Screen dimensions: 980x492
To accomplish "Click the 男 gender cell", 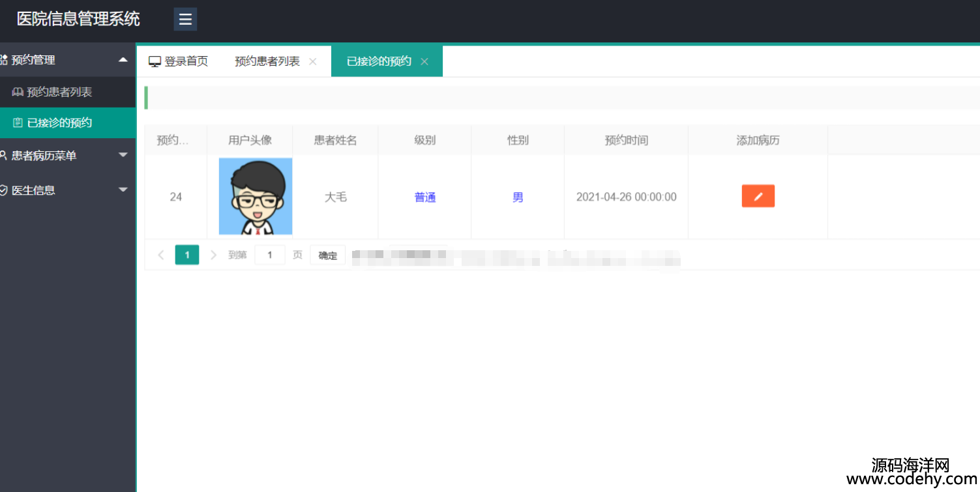I will tap(518, 197).
